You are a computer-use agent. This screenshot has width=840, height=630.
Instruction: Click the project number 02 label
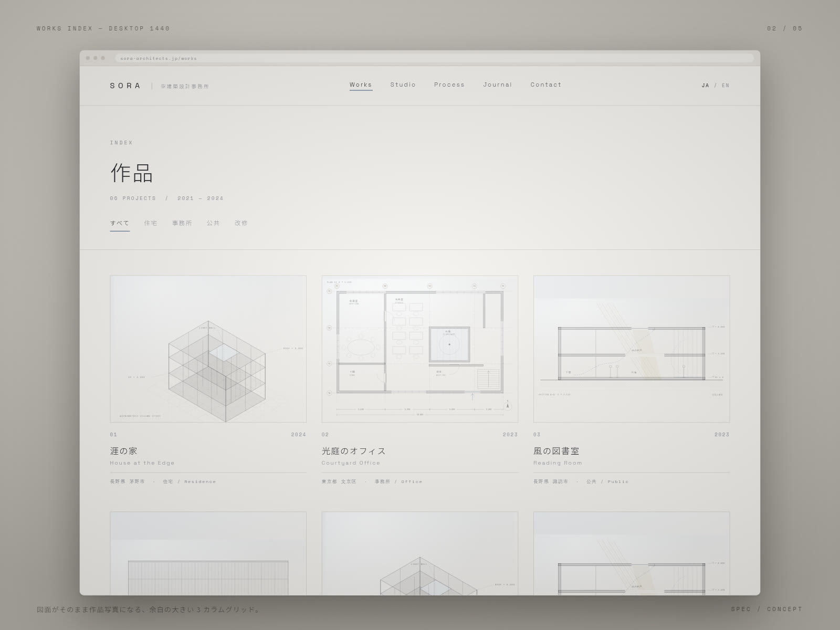[x=325, y=435]
